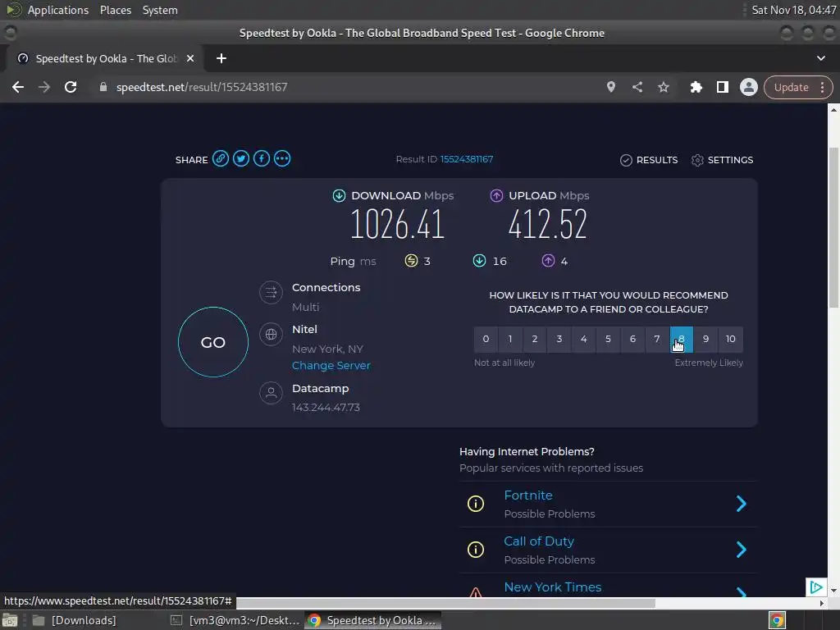Screen dimensions: 840x630
Task: Open the Chrome extensions puzzle icon
Action: 696,87
